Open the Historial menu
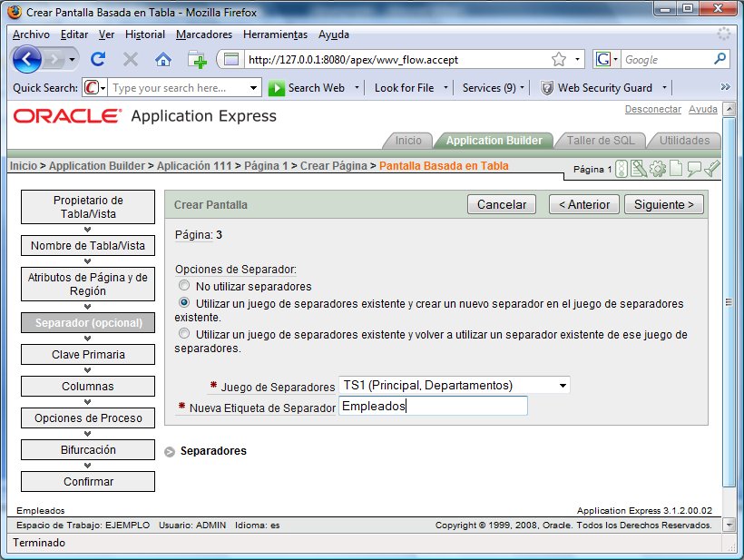This screenshot has width=744, height=560. pos(145,34)
